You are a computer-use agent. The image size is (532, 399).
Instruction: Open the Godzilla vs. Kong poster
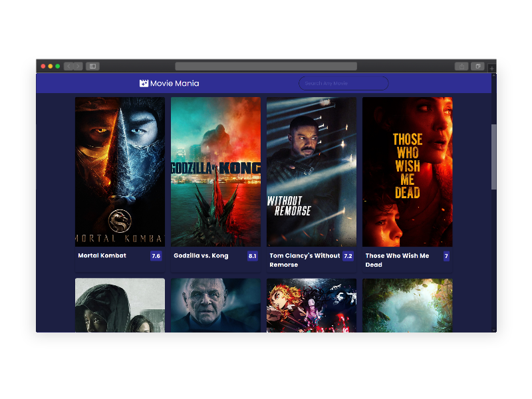click(x=215, y=172)
